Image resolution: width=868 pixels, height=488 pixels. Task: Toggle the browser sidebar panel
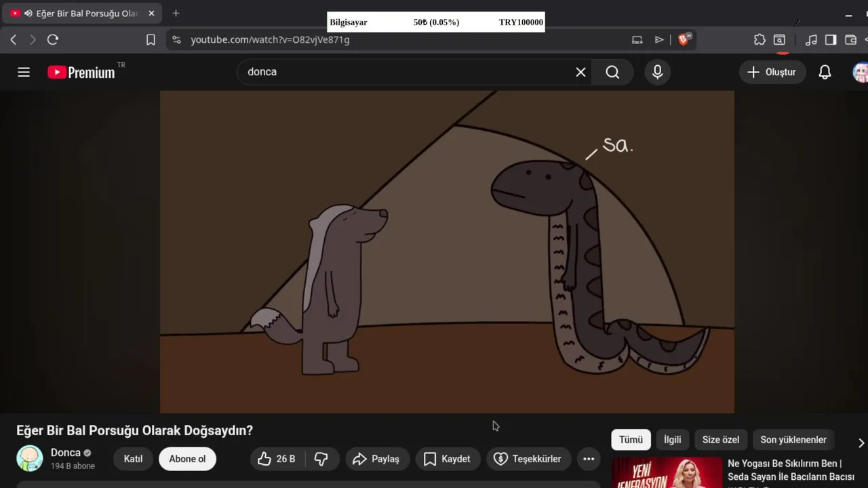point(831,40)
